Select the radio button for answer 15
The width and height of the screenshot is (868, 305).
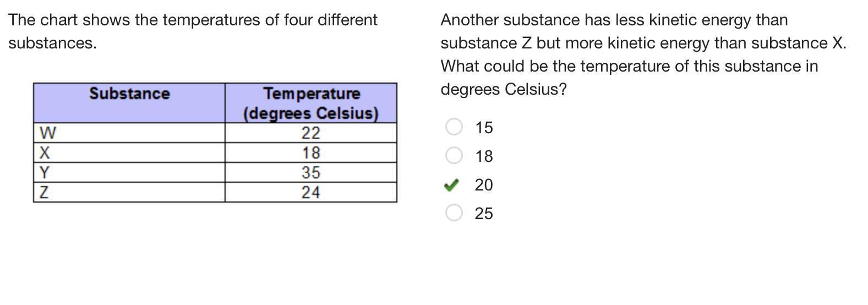454,127
